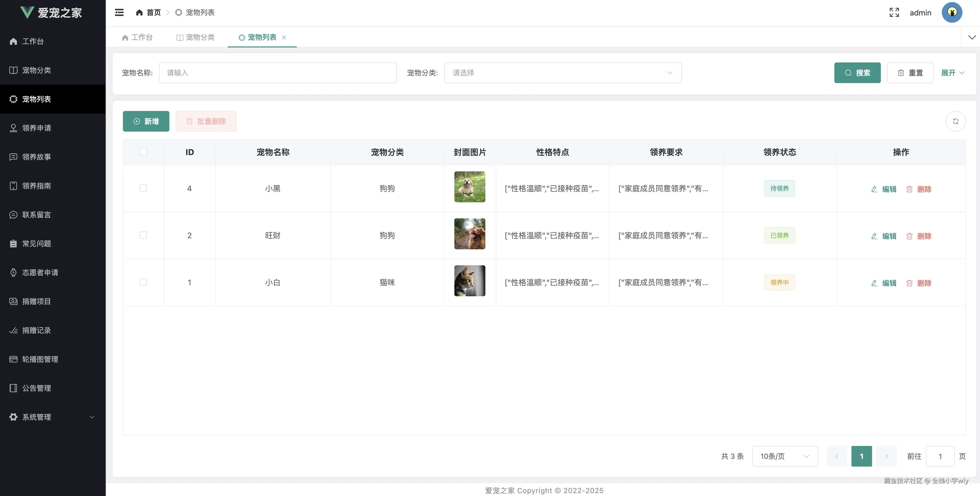Delete pet 旺财 via trash icon
Screen dimensions: 980x496
pyautogui.click(x=909, y=236)
